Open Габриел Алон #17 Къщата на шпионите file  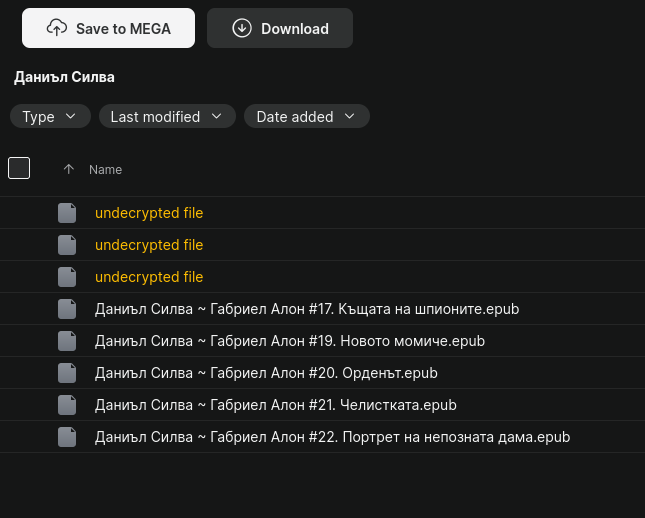point(307,309)
